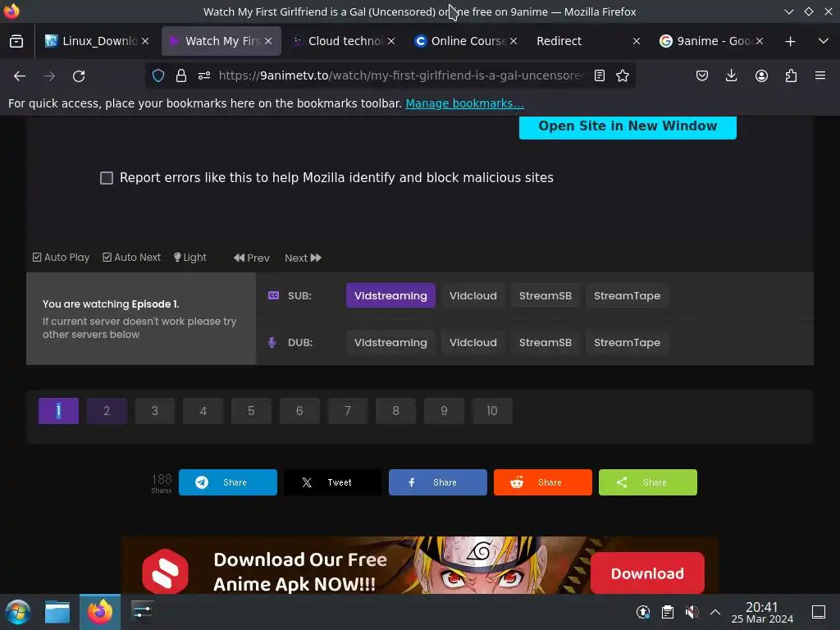This screenshot has height=630, width=840.
Task: Click the Facebook Share button
Action: (438, 482)
